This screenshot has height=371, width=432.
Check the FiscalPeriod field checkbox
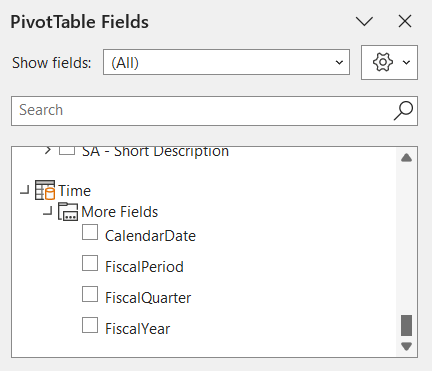[90, 263]
